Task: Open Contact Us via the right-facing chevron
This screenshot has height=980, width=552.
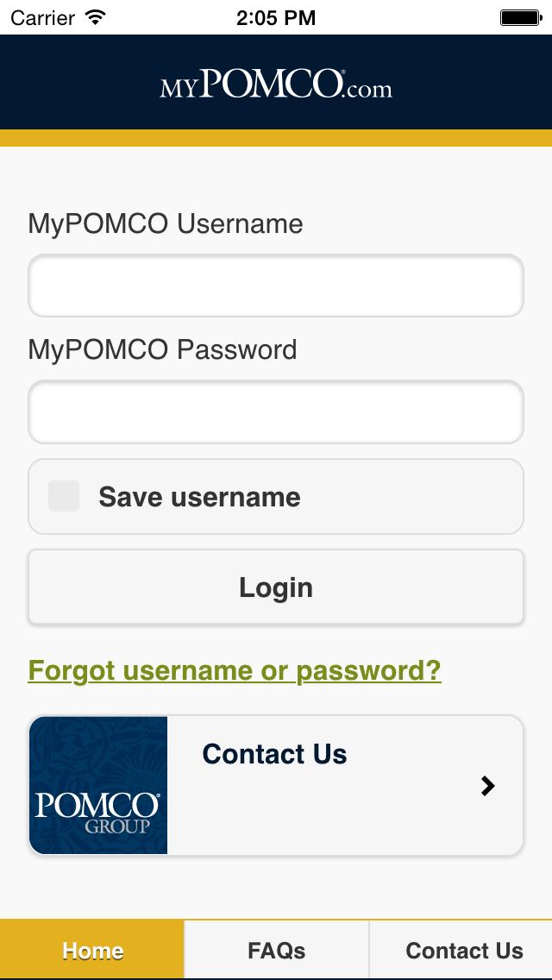Action: (x=488, y=785)
